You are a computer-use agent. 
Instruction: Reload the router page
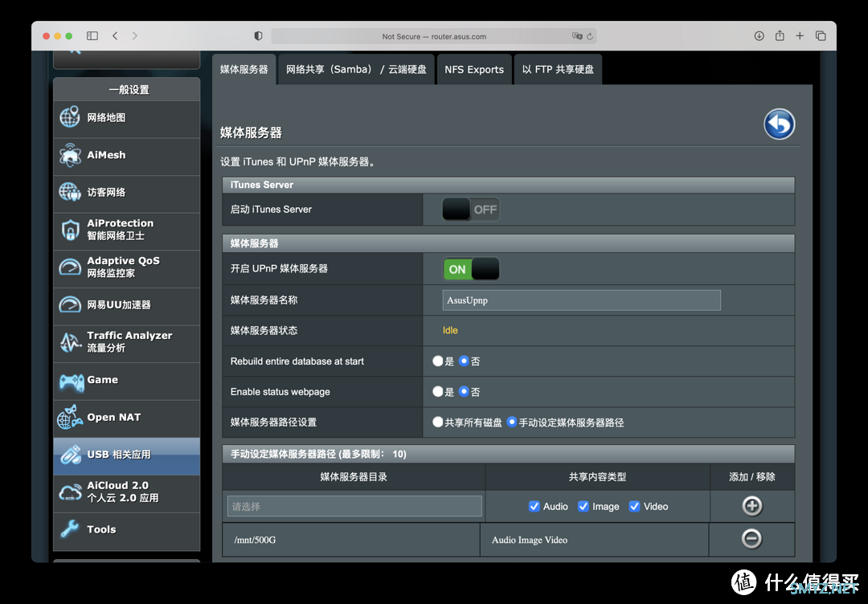point(590,36)
